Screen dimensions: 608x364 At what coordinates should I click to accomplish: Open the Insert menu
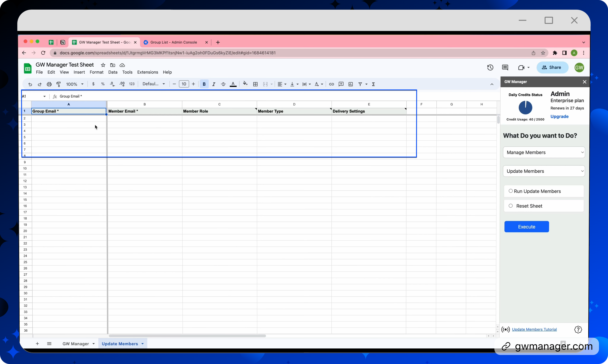click(x=79, y=72)
